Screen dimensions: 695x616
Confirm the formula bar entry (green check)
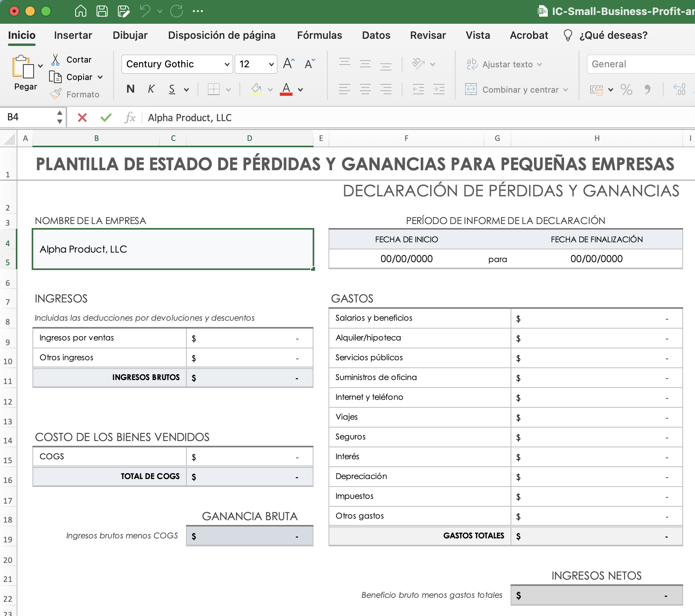tap(106, 118)
